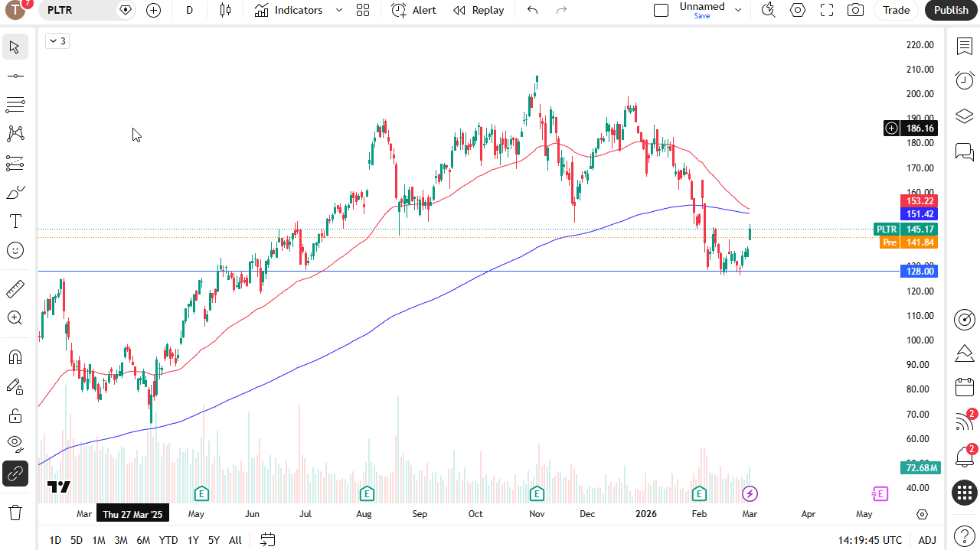Open the Indicators dialog
The width and height of the screenshot is (980, 550).
(x=289, y=10)
